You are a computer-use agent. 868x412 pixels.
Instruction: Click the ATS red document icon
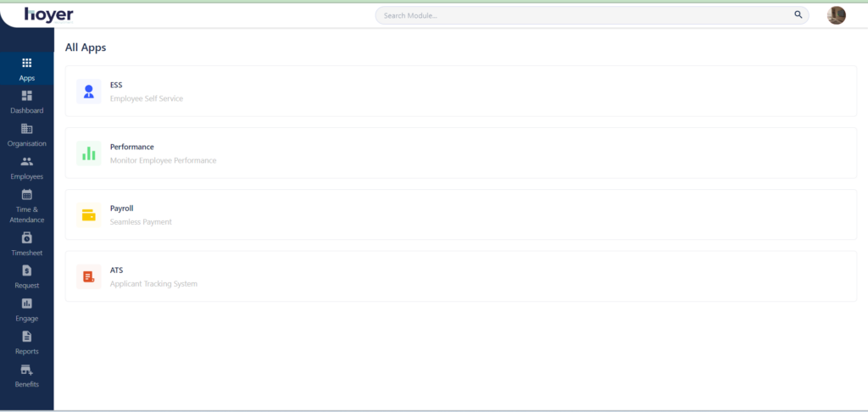pyautogui.click(x=88, y=277)
